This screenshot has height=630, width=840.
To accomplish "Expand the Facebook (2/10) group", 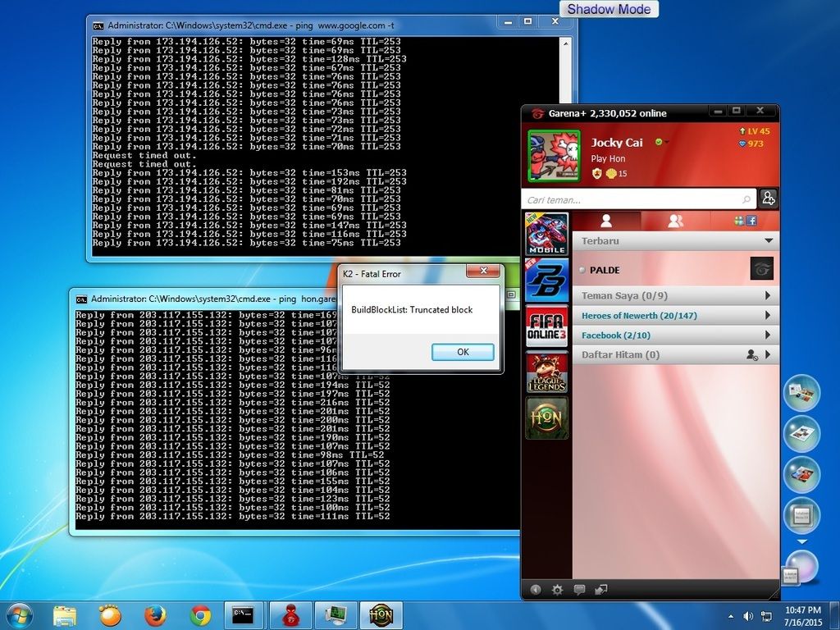I will pyautogui.click(x=768, y=335).
